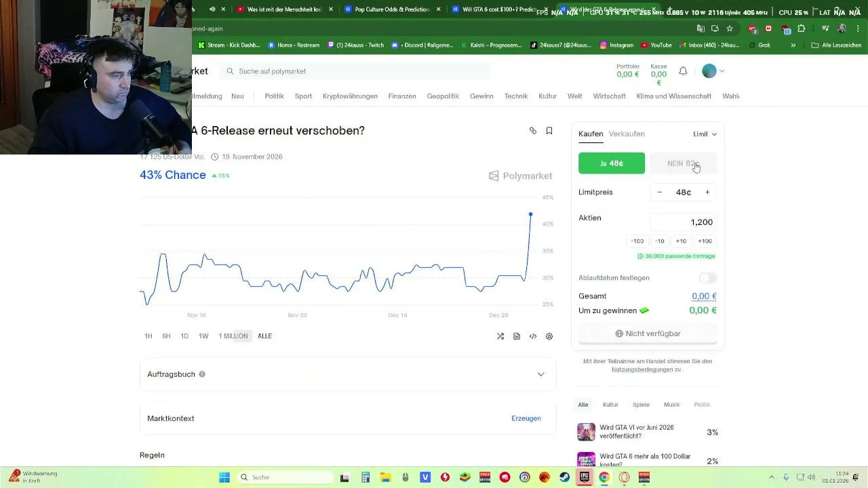Open chart settings gear icon
The image size is (868, 488).
pyautogui.click(x=549, y=336)
